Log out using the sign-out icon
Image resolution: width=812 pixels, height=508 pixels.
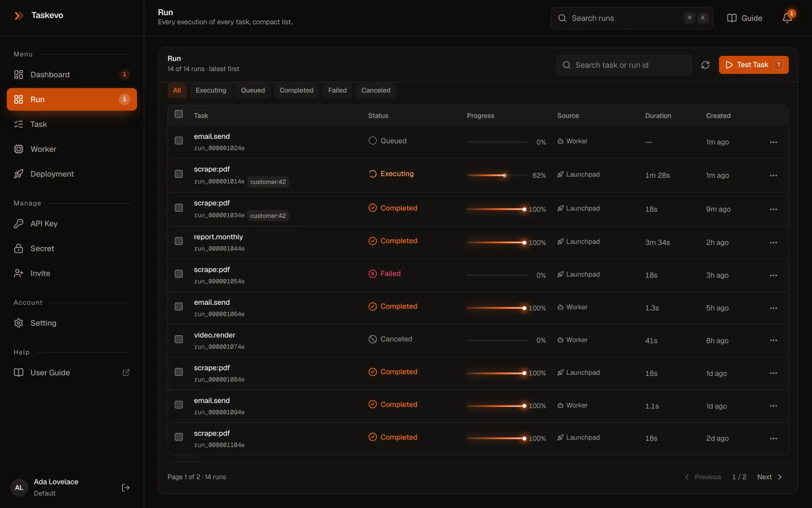(126, 488)
